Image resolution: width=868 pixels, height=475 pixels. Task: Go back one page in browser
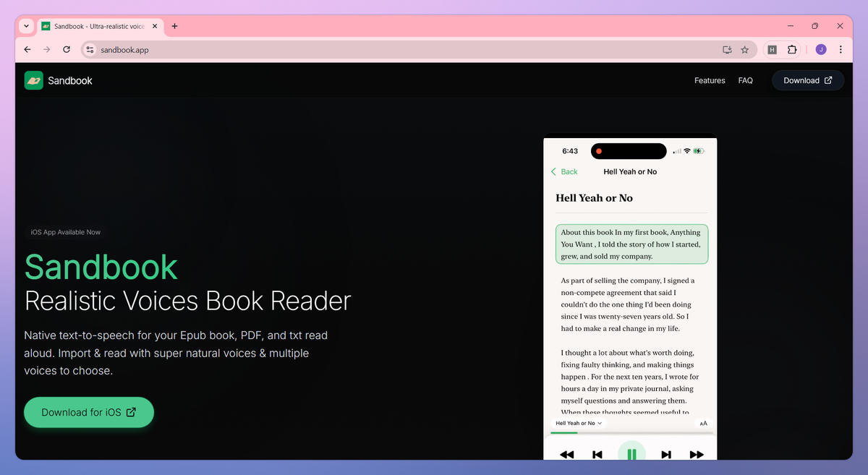[x=27, y=50]
